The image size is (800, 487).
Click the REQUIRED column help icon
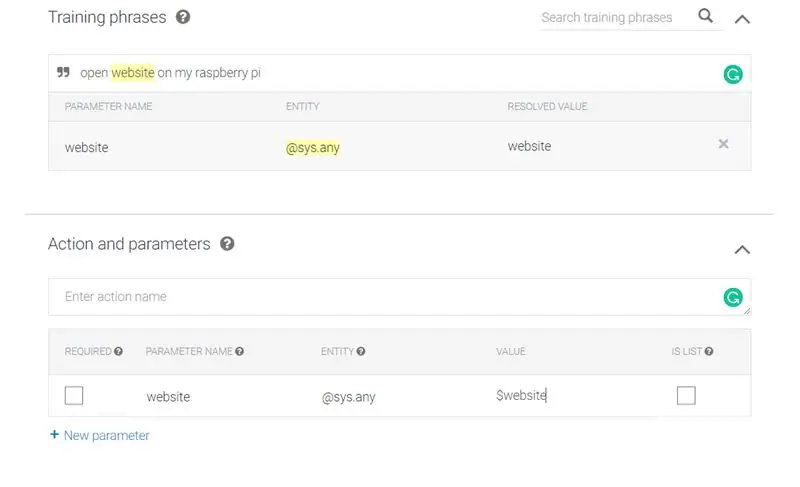click(118, 351)
